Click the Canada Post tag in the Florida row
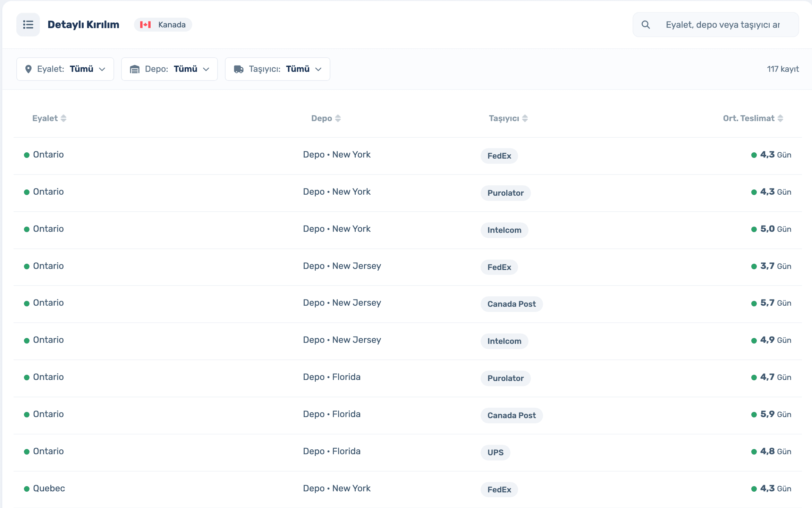The width and height of the screenshot is (812, 508). [511, 415]
